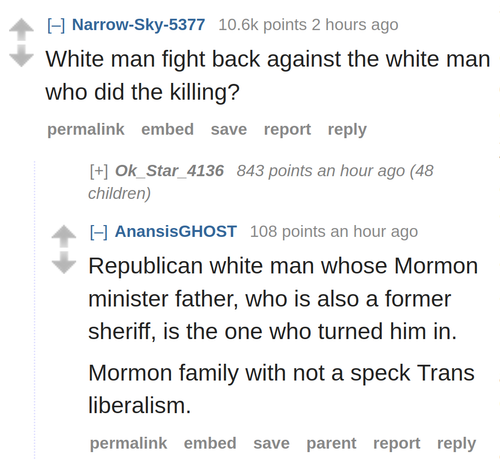Downvote Narrow-Sky-5377's comment
Image resolution: width=500 pixels, height=460 pixels.
21,56
